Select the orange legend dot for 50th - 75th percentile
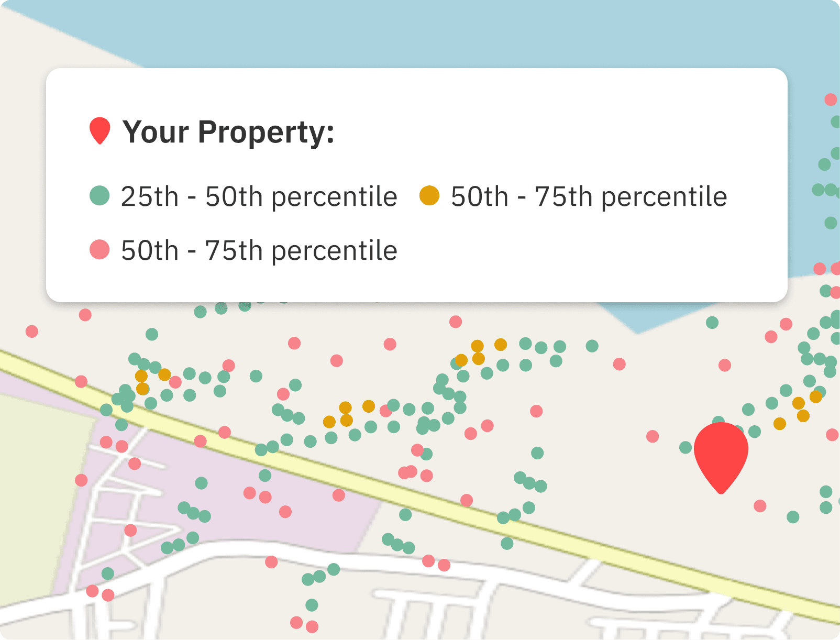This screenshot has width=840, height=640. point(429,196)
